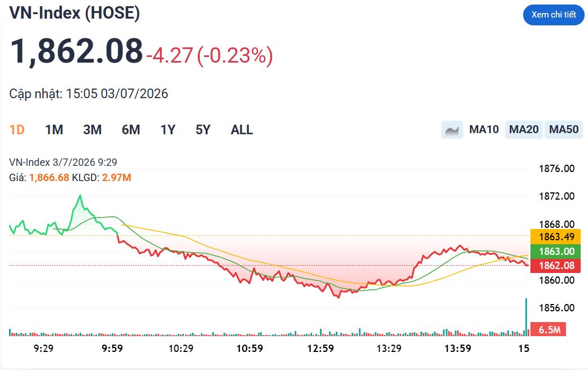This screenshot has width=588, height=370.
Task: Select the 1Y time range
Action: [x=168, y=130]
